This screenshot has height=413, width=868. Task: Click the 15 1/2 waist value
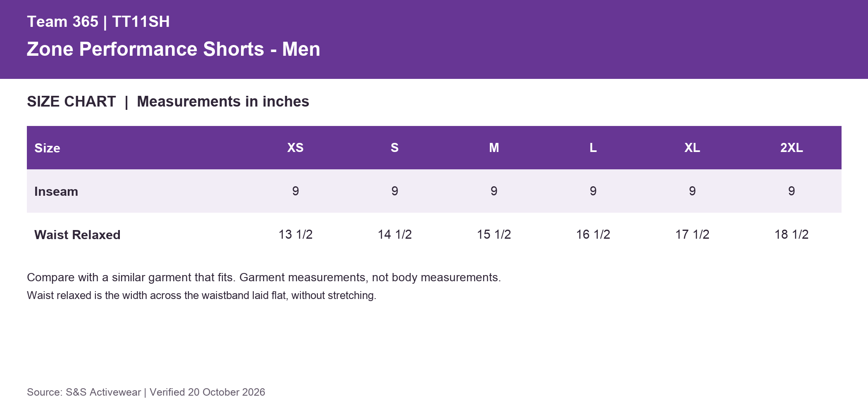click(x=494, y=234)
